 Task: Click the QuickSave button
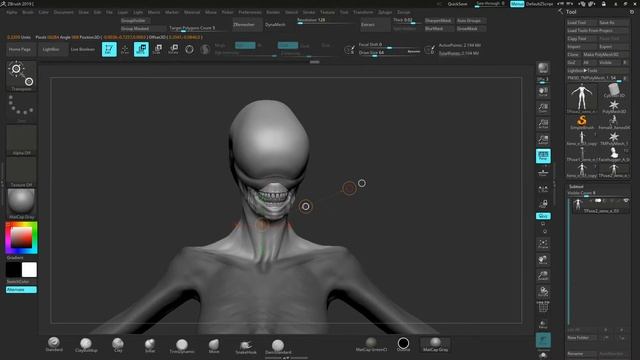(458, 4)
